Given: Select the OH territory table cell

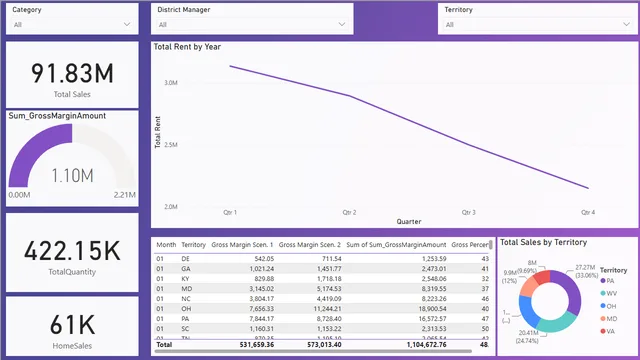Looking at the screenshot, I should pyautogui.click(x=186, y=309).
